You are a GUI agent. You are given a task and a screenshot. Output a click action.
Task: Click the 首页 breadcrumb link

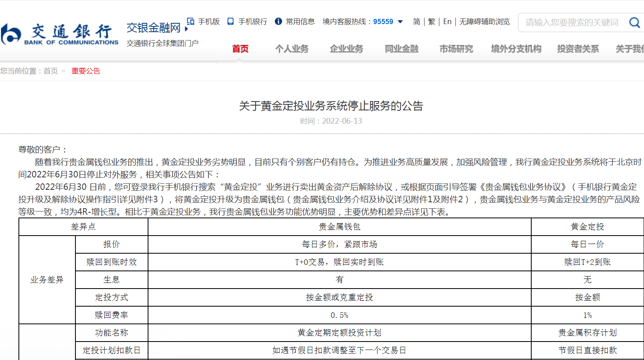[x=51, y=71]
